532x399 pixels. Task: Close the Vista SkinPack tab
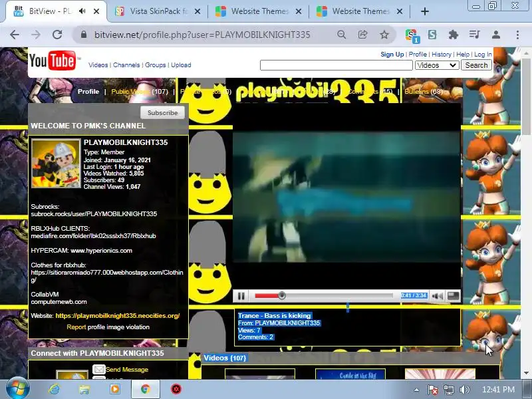pyautogui.click(x=197, y=11)
